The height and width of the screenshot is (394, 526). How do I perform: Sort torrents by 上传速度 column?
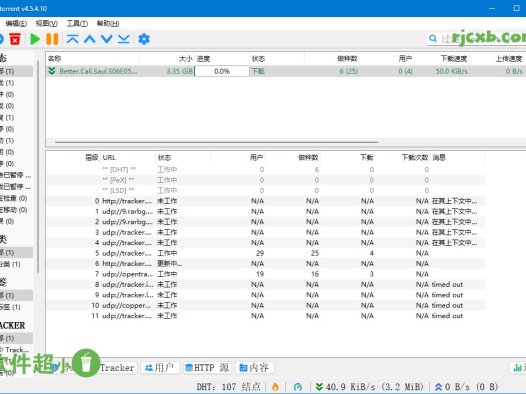click(x=497, y=59)
